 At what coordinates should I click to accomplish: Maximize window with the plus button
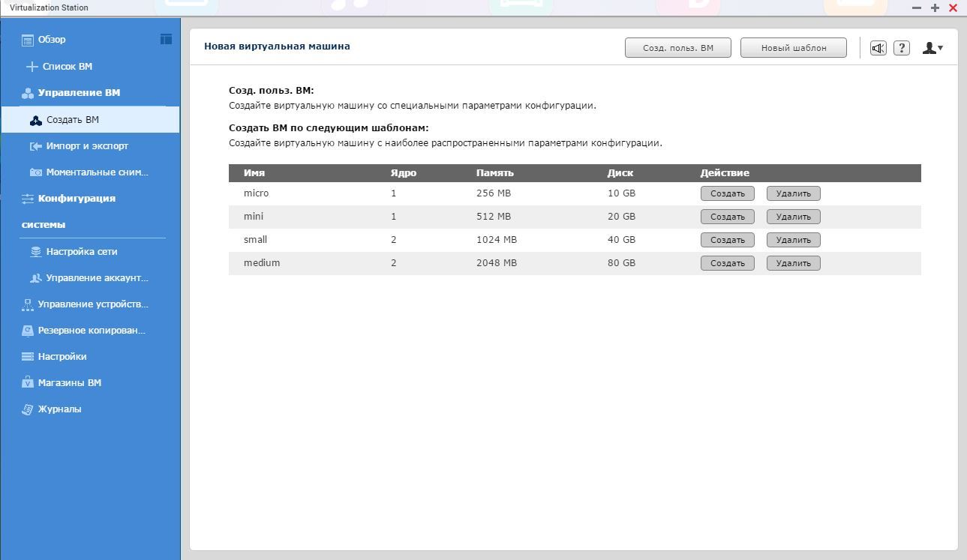point(935,7)
